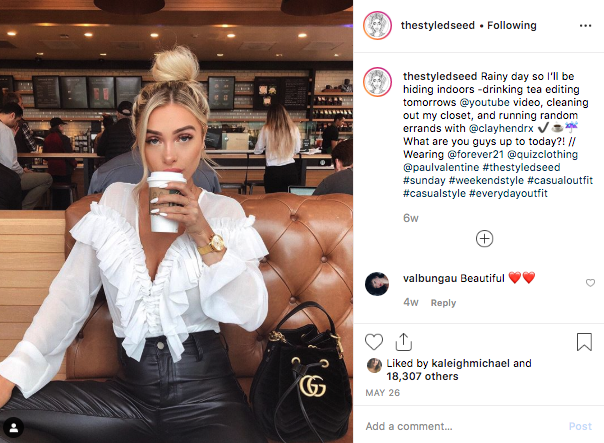Like valbungau's comment heart
The image size is (604, 443).
click(x=590, y=283)
